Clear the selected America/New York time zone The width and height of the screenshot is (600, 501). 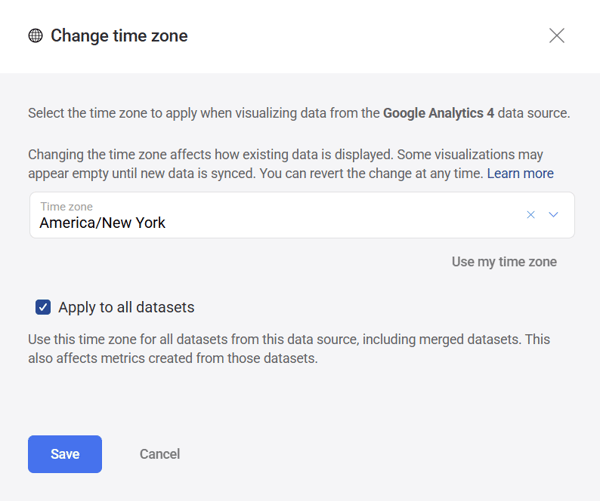pyautogui.click(x=531, y=214)
